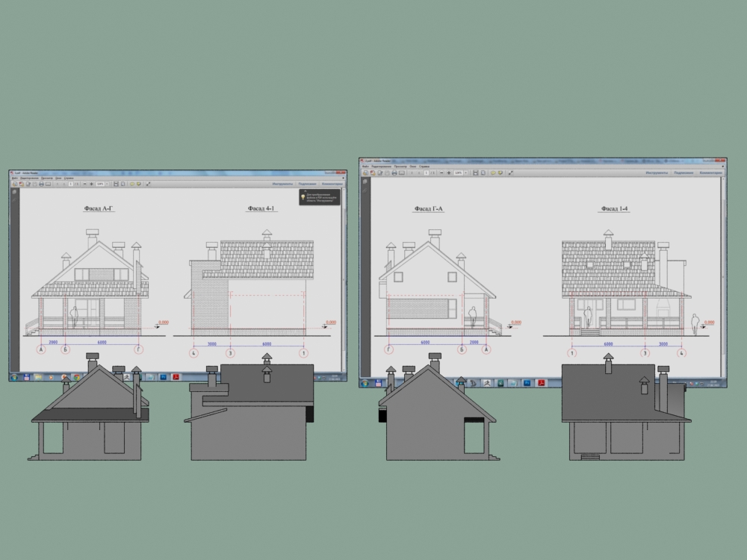Toggle page thumbnails panel in right Reader sidebar
Screen dimensions: 747x560
click(365, 181)
